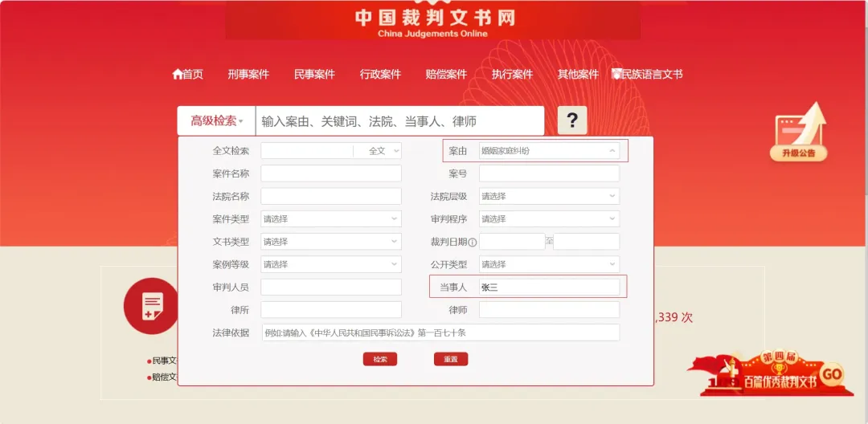Viewport: 868px width, 424px height.
Task: Open the 民族语言文书 menu item
Action: click(x=652, y=74)
